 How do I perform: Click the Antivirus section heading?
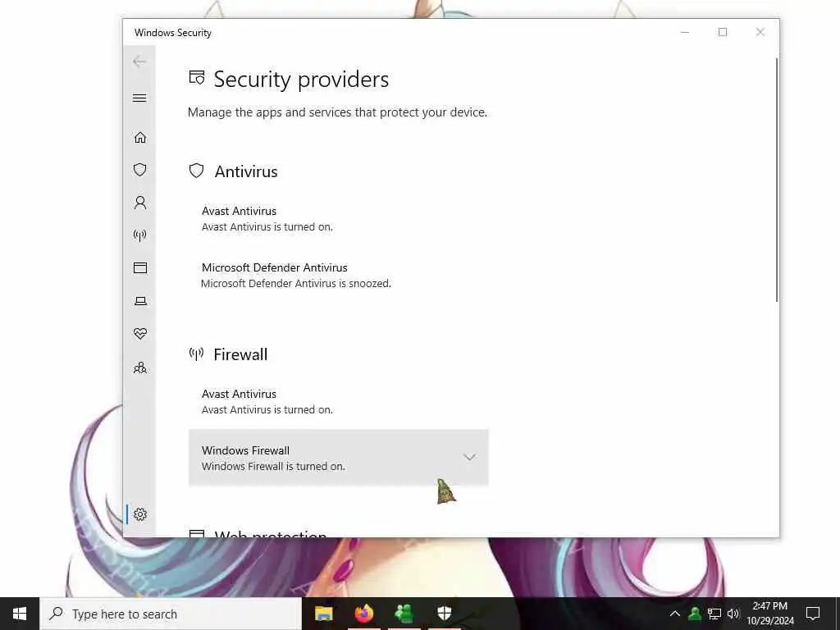pyautogui.click(x=246, y=171)
